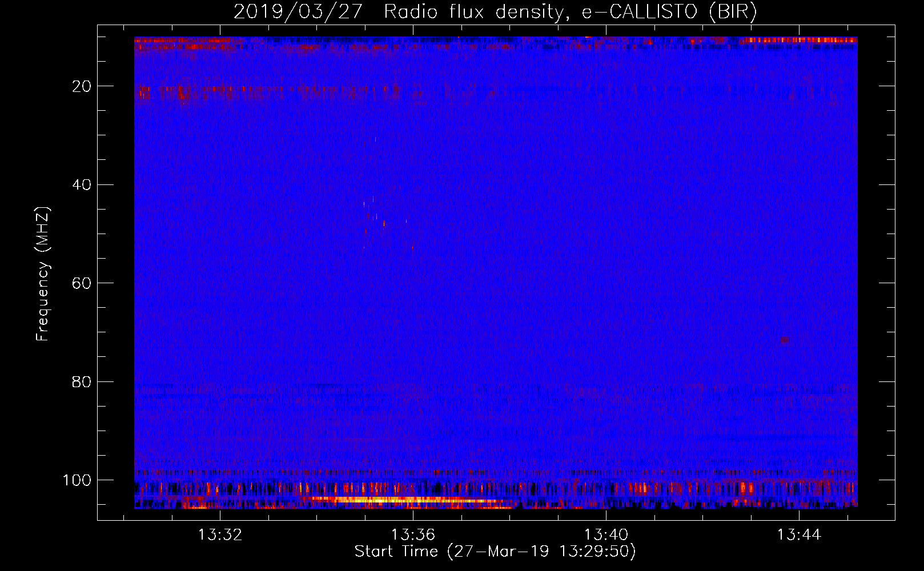The image size is (924, 571).
Task: Click the 'Frequency (MHZ)' y-axis label
Action: coord(43,274)
